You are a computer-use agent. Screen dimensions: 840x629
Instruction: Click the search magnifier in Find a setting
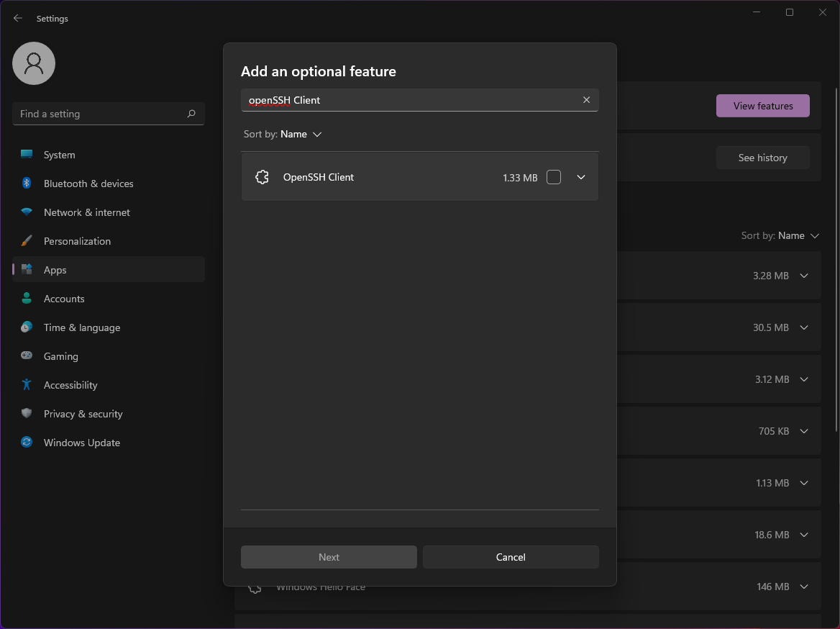(191, 114)
